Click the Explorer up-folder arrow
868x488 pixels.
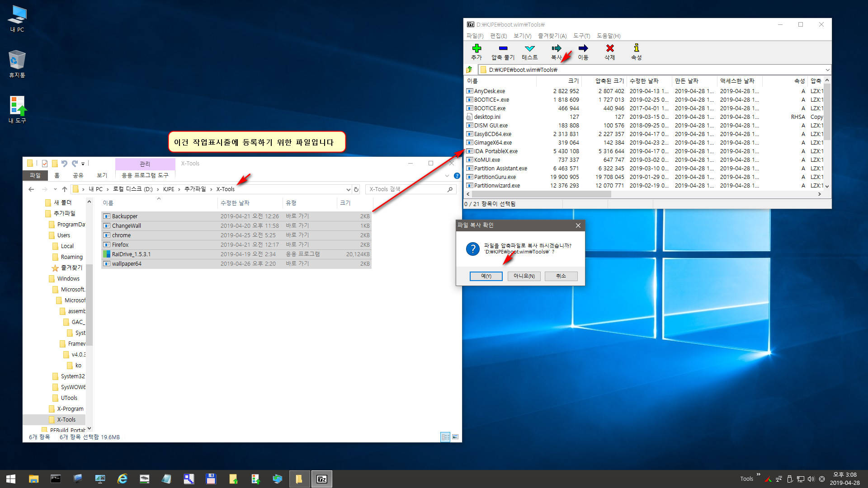[65, 189]
